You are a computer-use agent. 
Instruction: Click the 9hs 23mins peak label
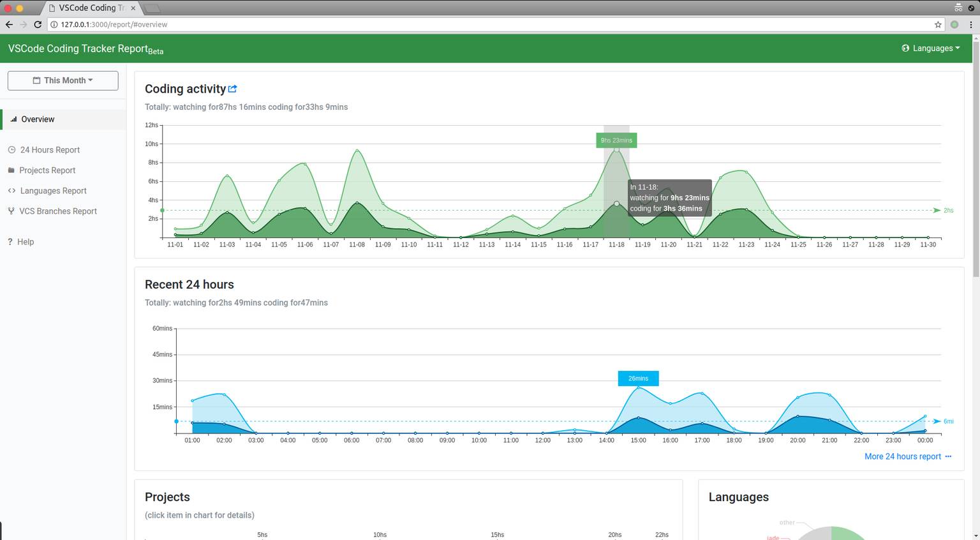coord(616,140)
